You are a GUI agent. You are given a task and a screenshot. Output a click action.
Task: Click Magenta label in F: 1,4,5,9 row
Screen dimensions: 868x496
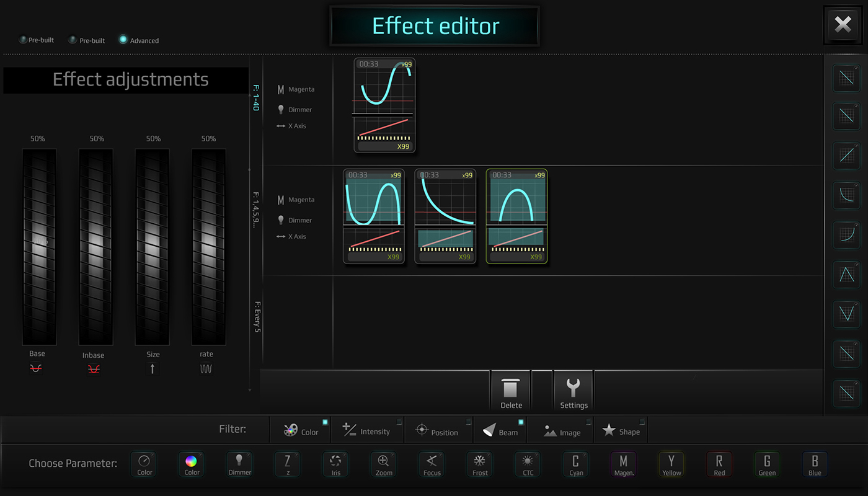pos(301,200)
